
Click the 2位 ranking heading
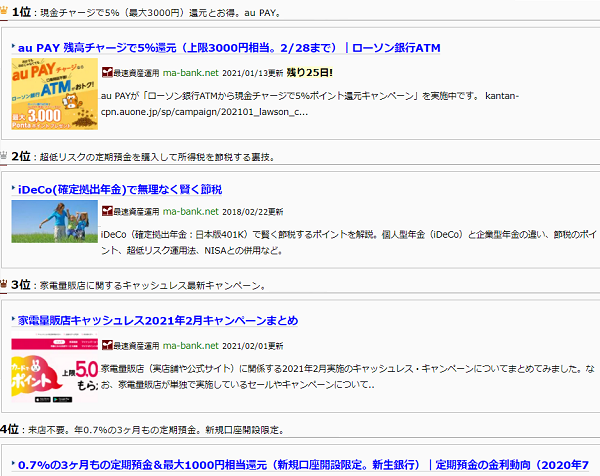pyautogui.click(x=143, y=156)
